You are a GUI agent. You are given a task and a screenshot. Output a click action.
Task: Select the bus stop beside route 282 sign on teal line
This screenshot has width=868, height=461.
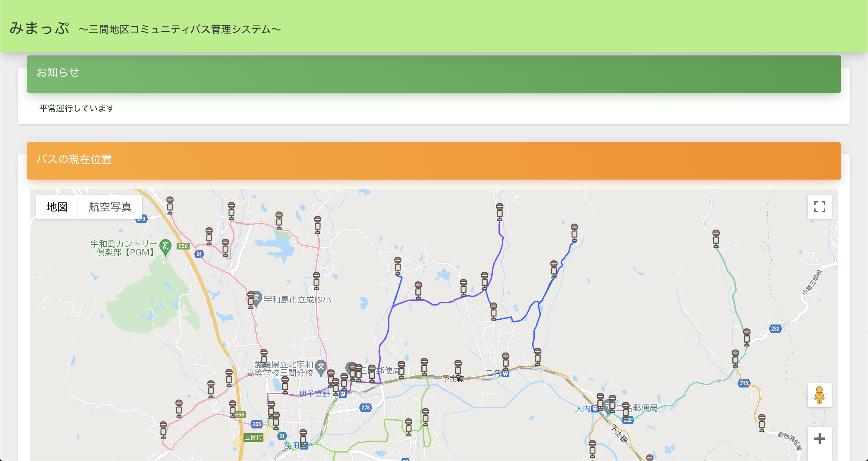pyautogui.click(x=747, y=337)
